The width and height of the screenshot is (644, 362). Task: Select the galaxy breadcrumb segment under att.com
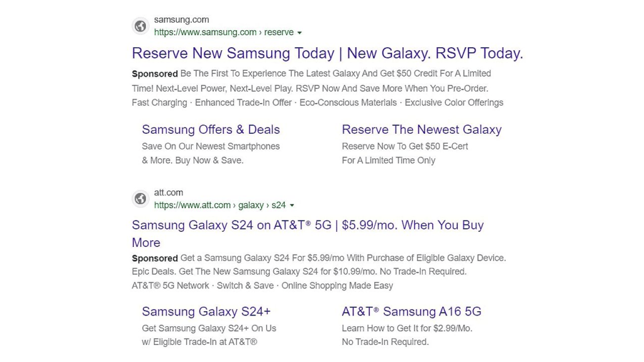tap(250, 205)
